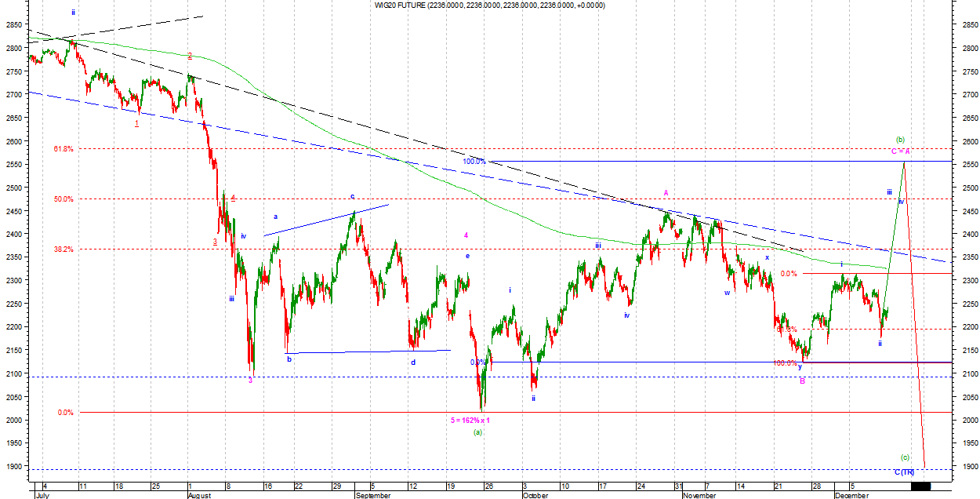The image size is (980, 499).
Task: Click the green (c) wave label near bottom
Action: pos(904,457)
